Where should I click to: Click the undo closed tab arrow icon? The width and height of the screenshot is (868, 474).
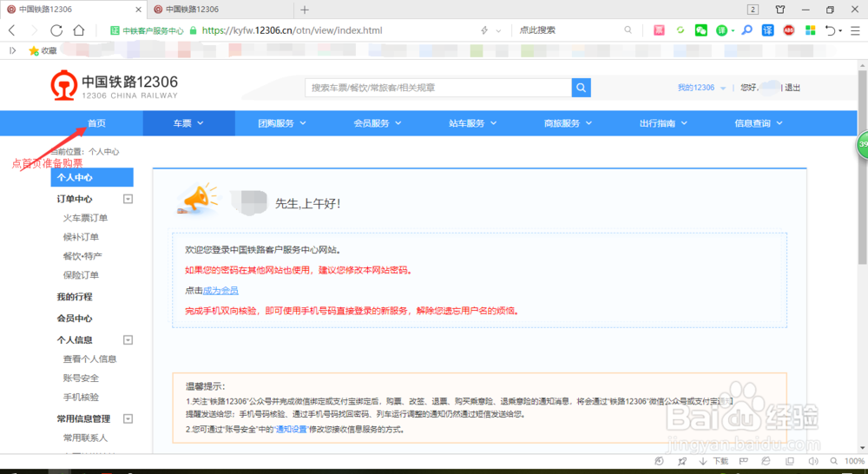tap(830, 30)
